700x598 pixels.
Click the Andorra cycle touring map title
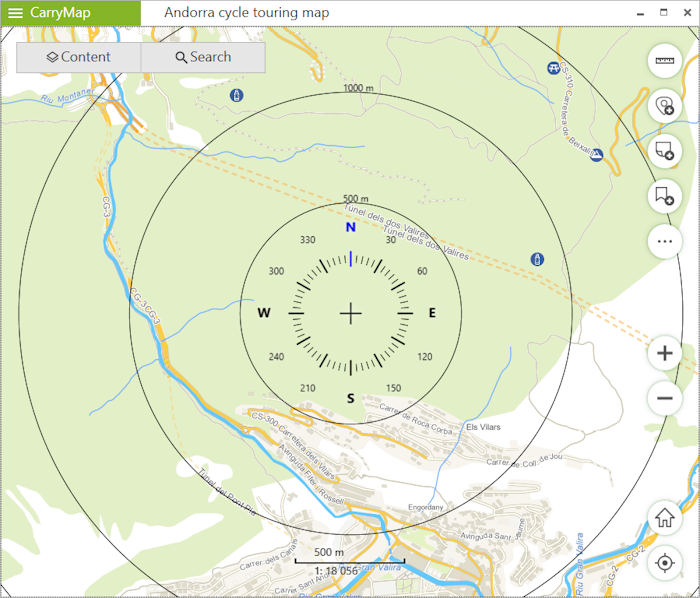point(252,13)
